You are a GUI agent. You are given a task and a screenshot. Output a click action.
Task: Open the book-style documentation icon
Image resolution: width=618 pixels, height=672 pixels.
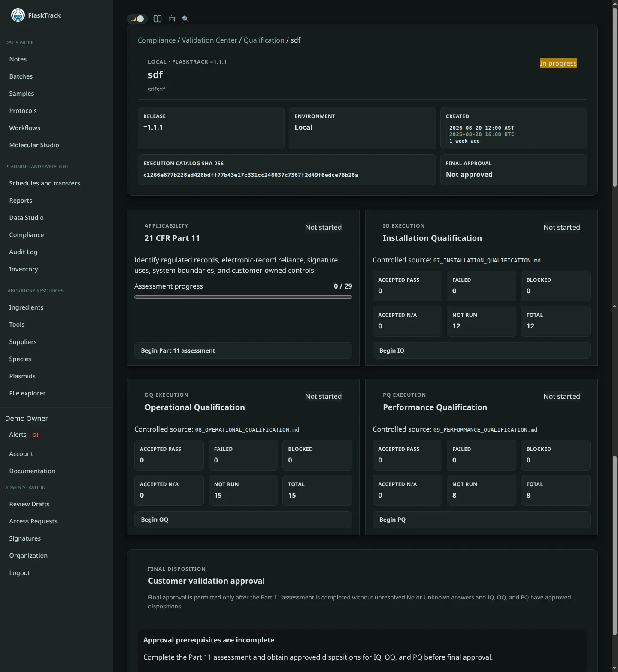[158, 19]
